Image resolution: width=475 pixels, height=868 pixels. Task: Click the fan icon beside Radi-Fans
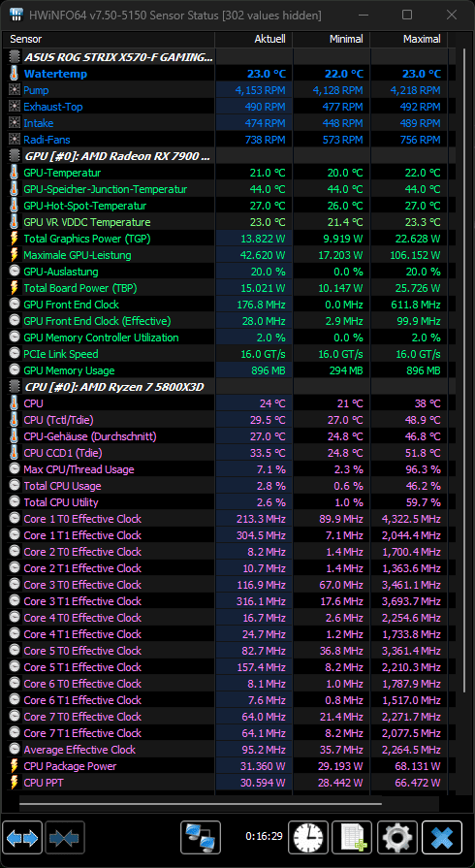coord(15,140)
